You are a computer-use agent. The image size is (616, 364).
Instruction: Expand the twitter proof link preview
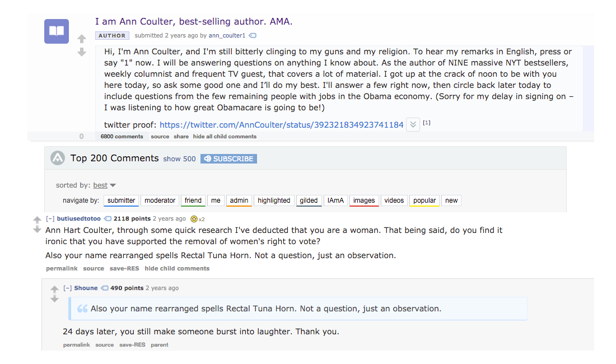click(413, 124)
